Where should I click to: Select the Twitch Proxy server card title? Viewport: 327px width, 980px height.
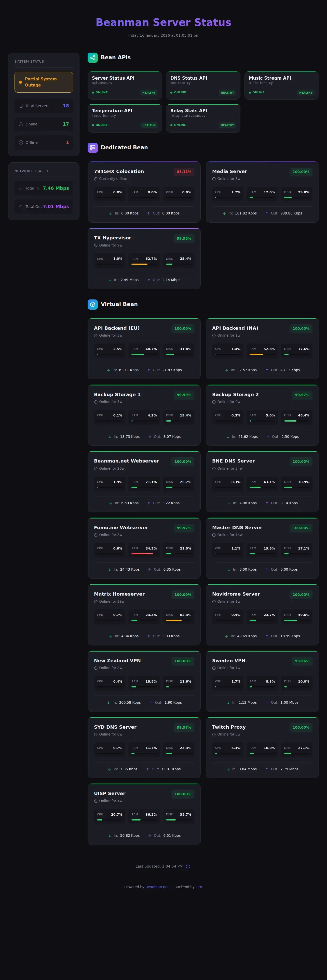pyautogui.click(x=229, y=727)
